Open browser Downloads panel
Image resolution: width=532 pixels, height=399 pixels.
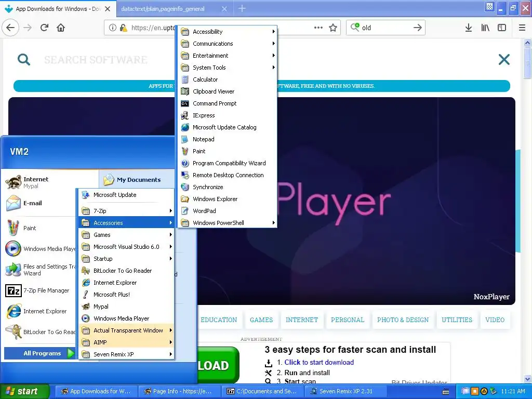click(469, 28)
